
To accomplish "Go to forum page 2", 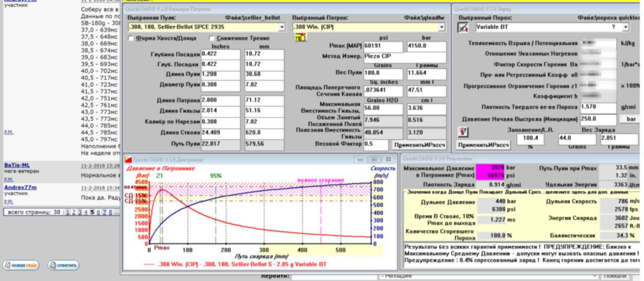I will pyautogui.click(x=74, y=212).
